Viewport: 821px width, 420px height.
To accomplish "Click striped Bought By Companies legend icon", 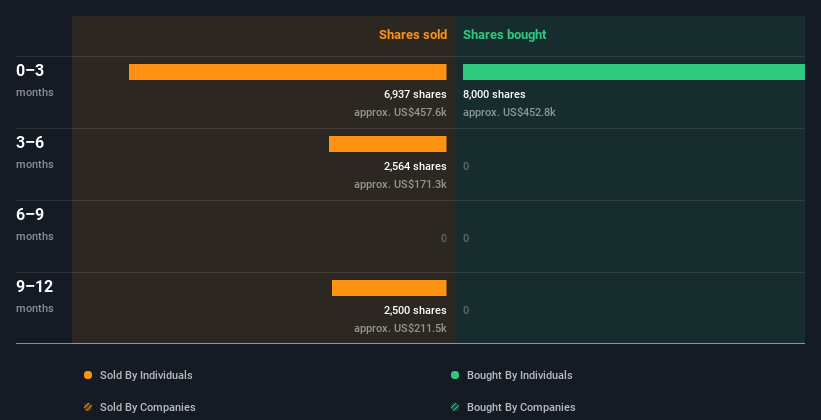I will pos(455,407).
